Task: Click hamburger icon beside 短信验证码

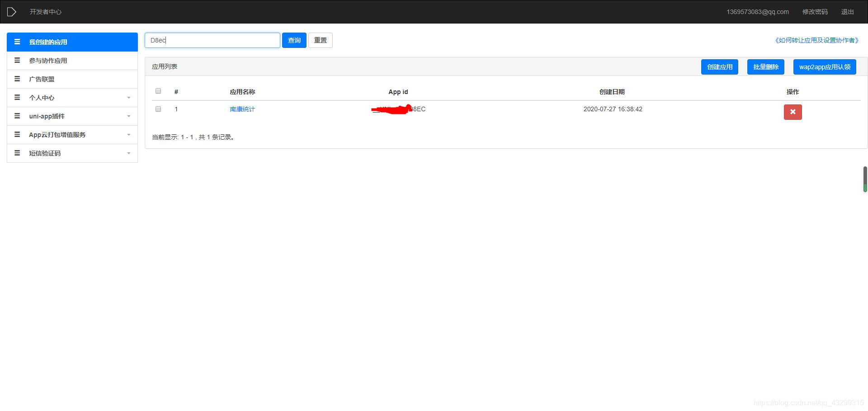Action: click(17, 153)
